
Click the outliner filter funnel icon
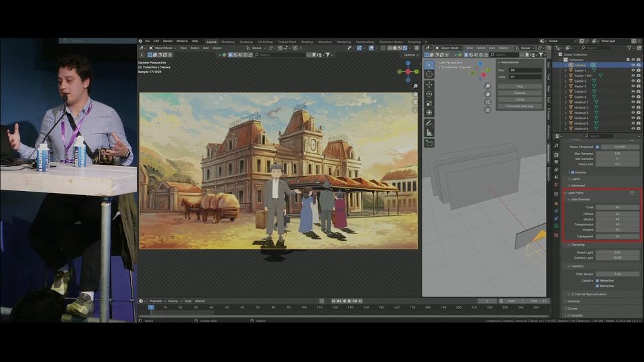630,48
